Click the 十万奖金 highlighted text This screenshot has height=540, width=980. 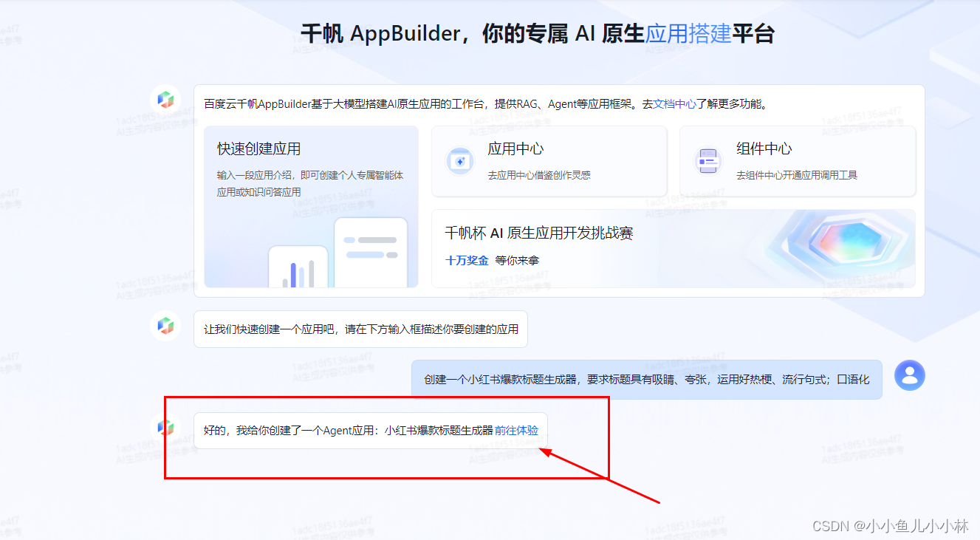[467, 260]
